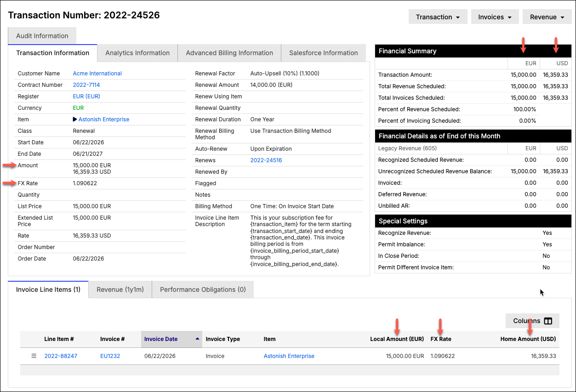Open the Columns chooser button

(x=532, y=321)
